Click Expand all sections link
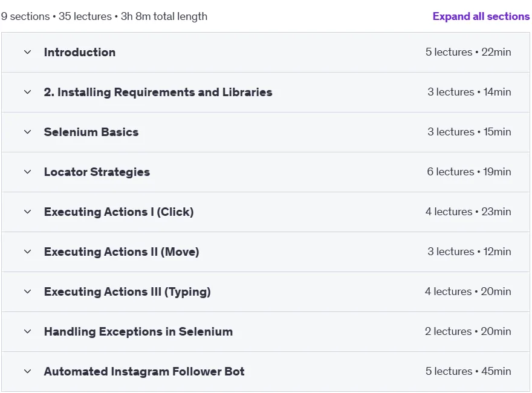The width and height of the screenshot is (532, 393). [x=481, y=16]
